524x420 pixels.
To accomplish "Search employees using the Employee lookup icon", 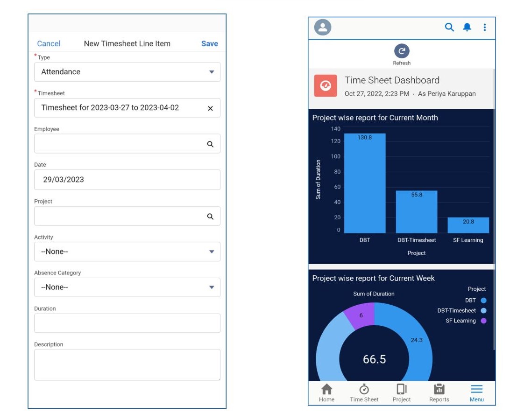I will 210,144.
